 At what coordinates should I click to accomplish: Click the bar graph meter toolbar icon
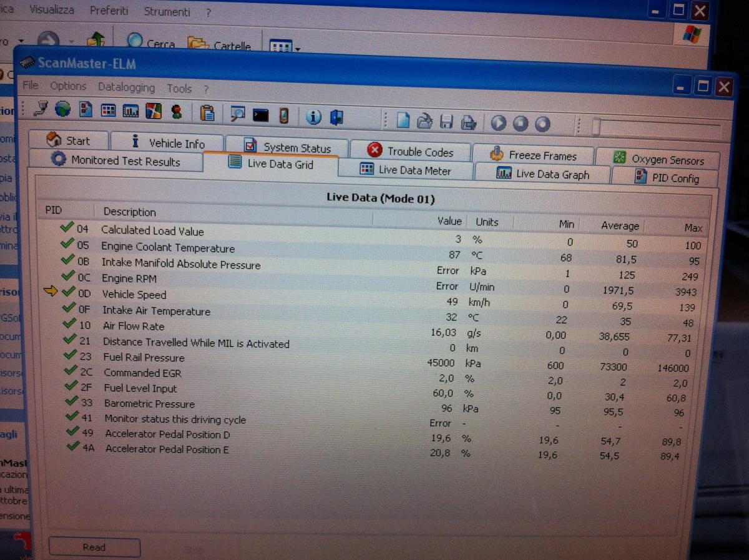tap(131, 112)
